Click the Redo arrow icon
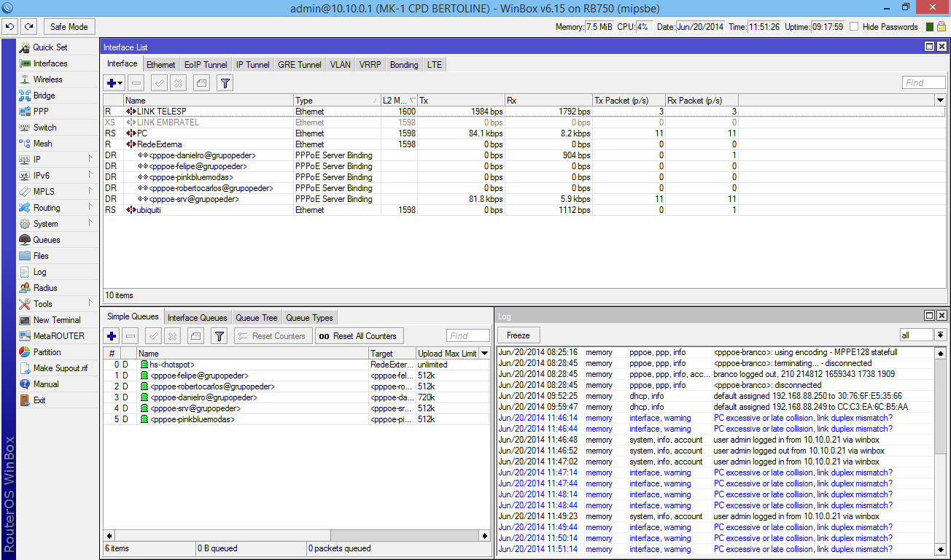The width and height of the screenshot is (951, 560). point(28,27)
